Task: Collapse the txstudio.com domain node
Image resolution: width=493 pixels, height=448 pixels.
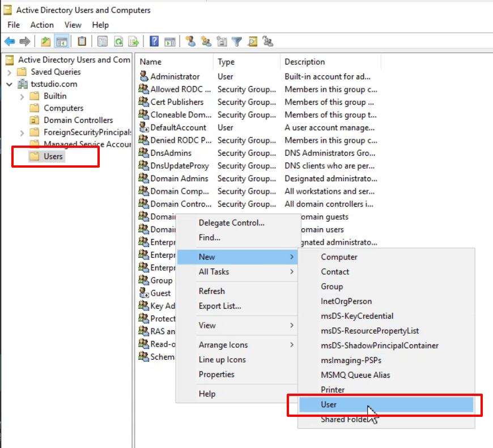Action: (9, 84)
